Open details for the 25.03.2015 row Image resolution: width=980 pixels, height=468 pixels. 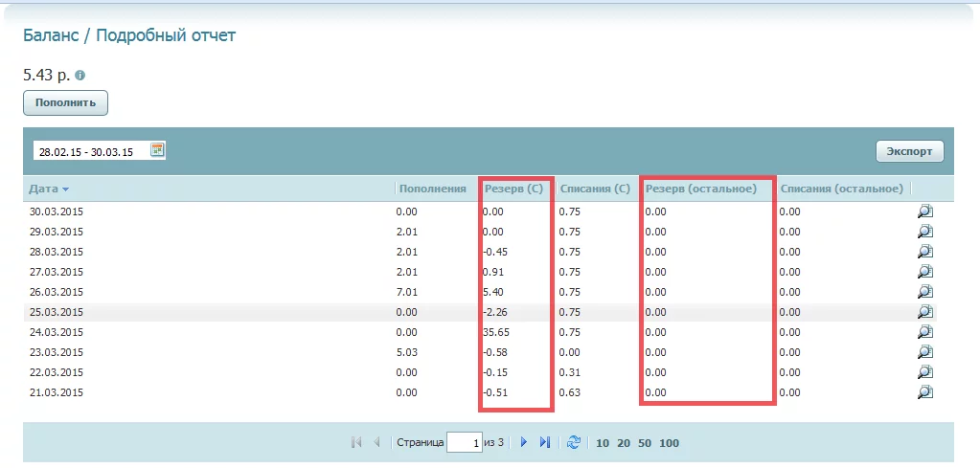(925, 311)
